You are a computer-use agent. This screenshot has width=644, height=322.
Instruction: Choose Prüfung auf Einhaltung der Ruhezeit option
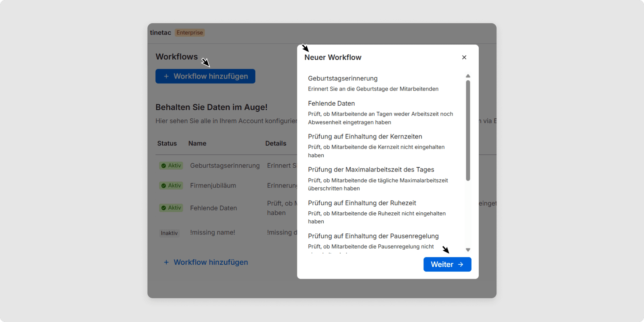[362, 203]
